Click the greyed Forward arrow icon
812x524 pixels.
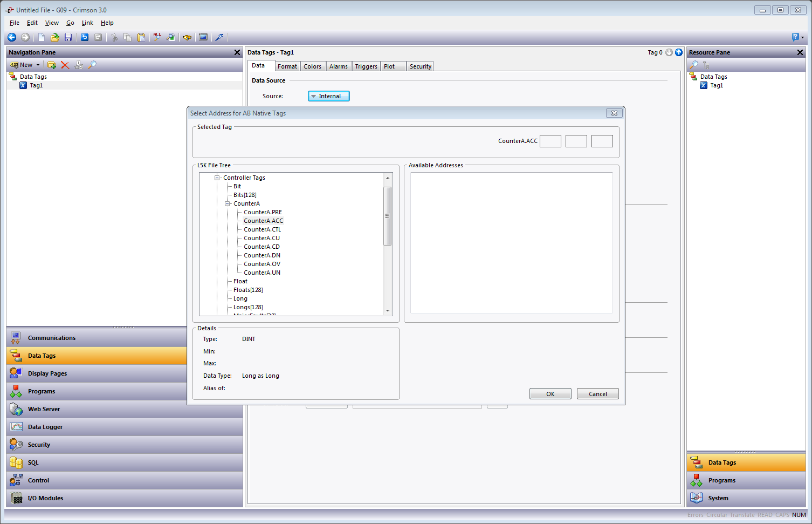25,37
